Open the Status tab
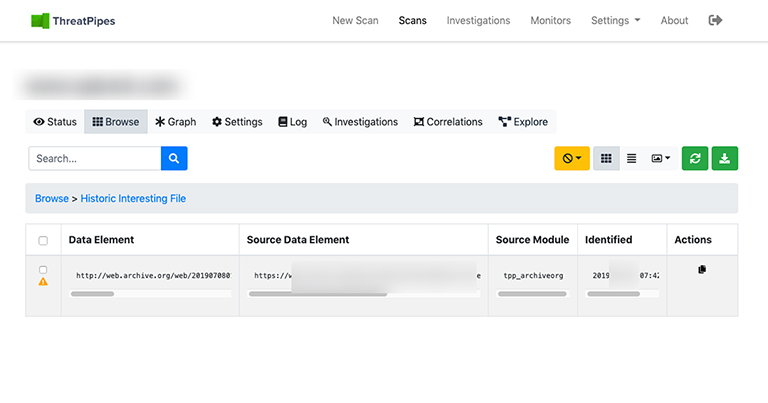 [55, 122]
